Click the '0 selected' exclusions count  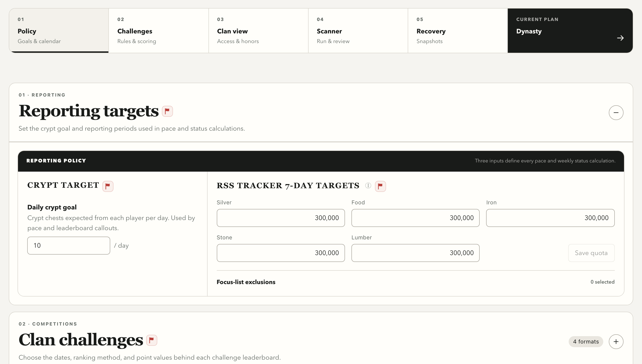tap(603, 282)
